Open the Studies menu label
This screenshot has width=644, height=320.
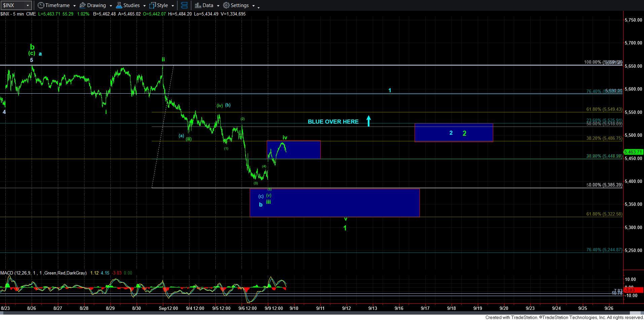tap(131, 5)
